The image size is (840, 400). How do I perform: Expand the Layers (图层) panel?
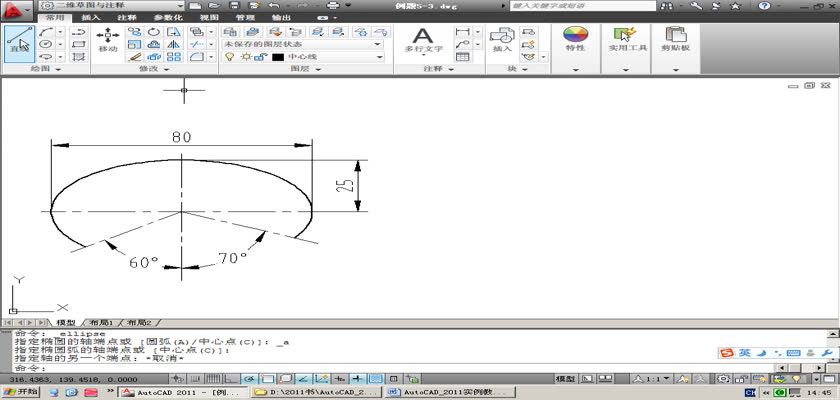coord(306,69)
